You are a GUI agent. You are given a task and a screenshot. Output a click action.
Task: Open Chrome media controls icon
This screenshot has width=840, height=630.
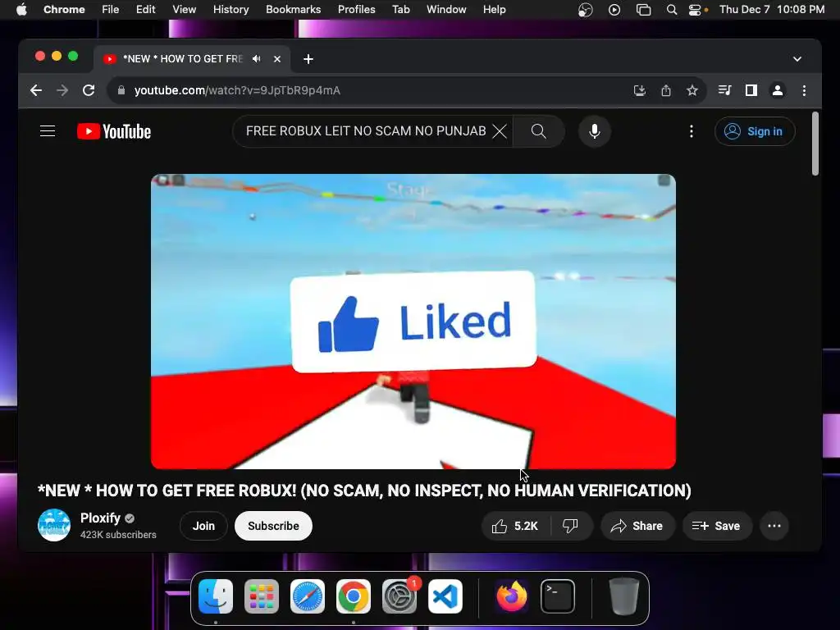pyautogui.click(x=725, y=90)
